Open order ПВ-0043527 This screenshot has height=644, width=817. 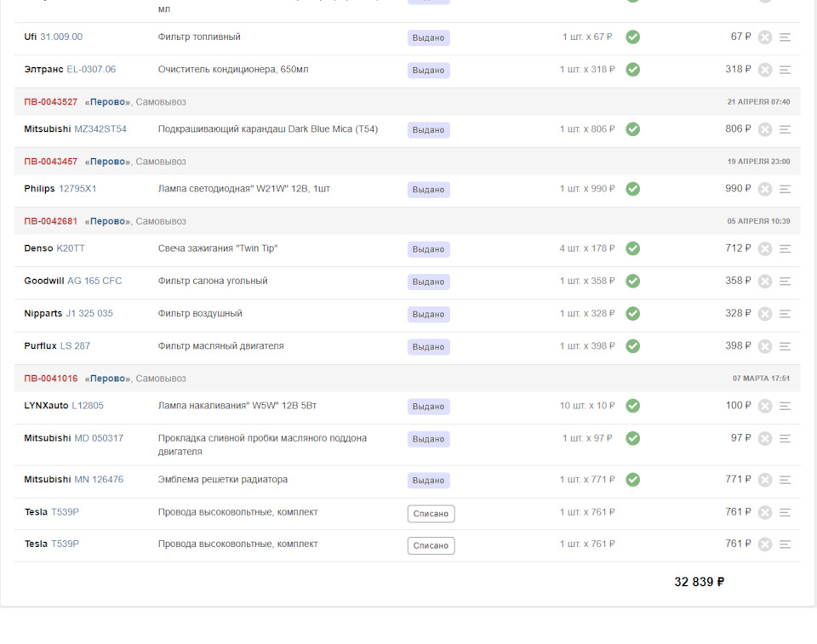pos(50,102)
